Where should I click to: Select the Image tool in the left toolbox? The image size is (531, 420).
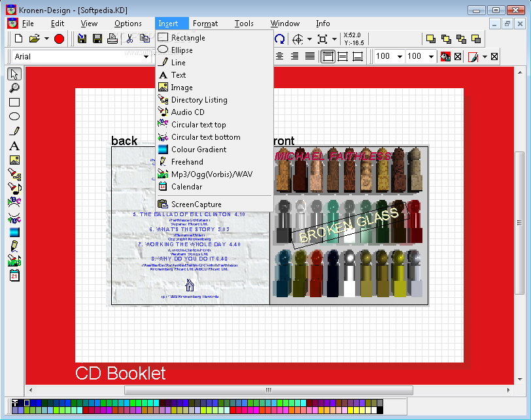point(14,160)
